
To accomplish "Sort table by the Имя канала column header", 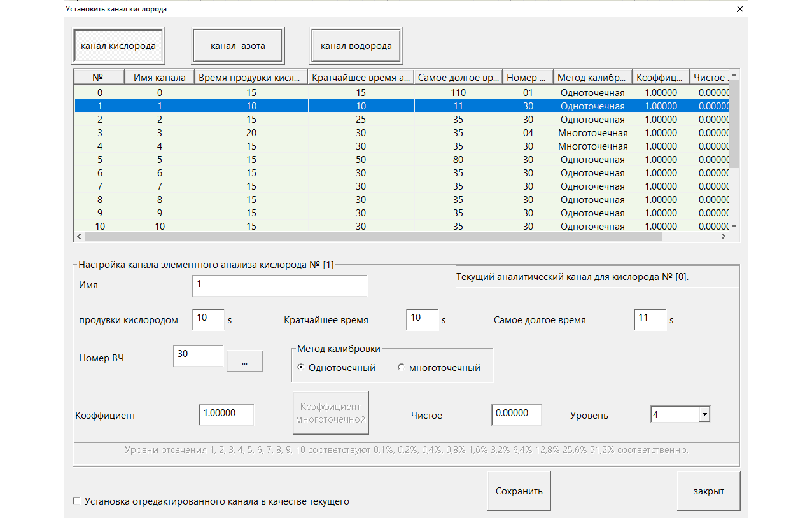I will (x=159, y=78).
